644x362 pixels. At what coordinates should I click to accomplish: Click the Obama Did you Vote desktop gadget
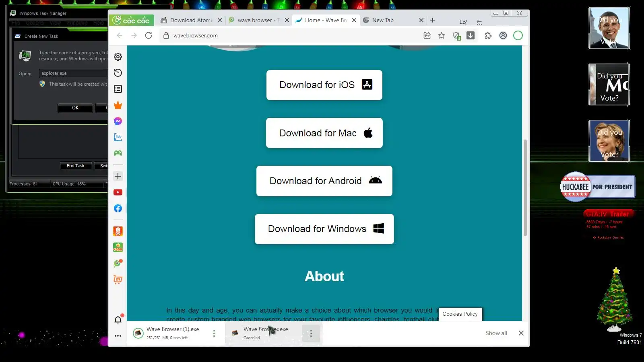609,28
